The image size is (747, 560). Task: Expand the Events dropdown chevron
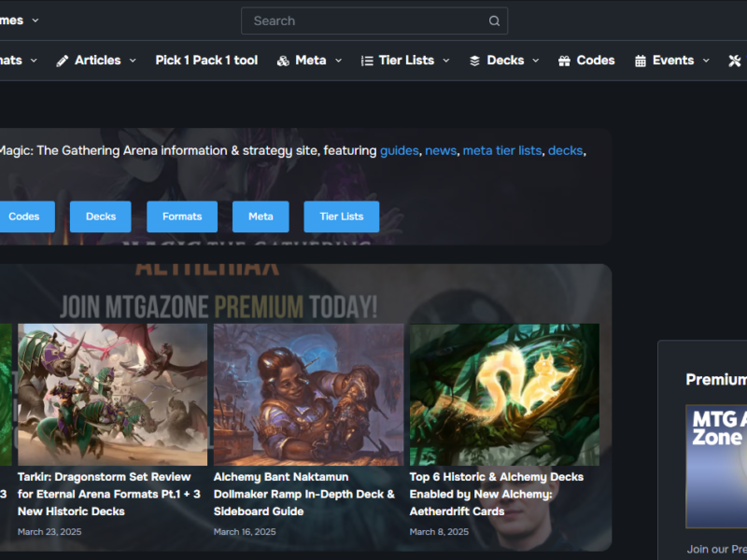coord(706,61)
